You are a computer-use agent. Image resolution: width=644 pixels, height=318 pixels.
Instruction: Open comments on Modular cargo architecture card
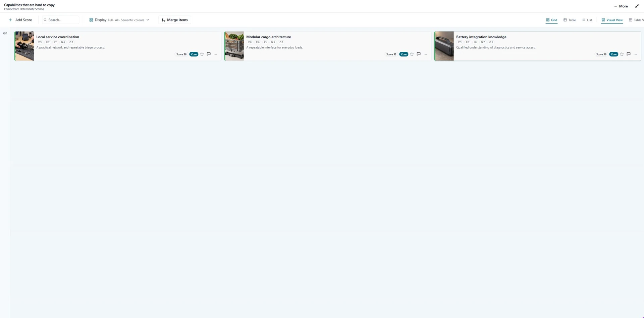(x=419, y=54)
